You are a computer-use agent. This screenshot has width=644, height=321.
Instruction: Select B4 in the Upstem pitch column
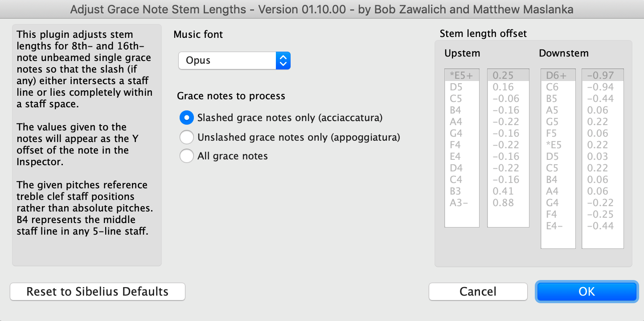pyautogui.click(x=462, y=110)
